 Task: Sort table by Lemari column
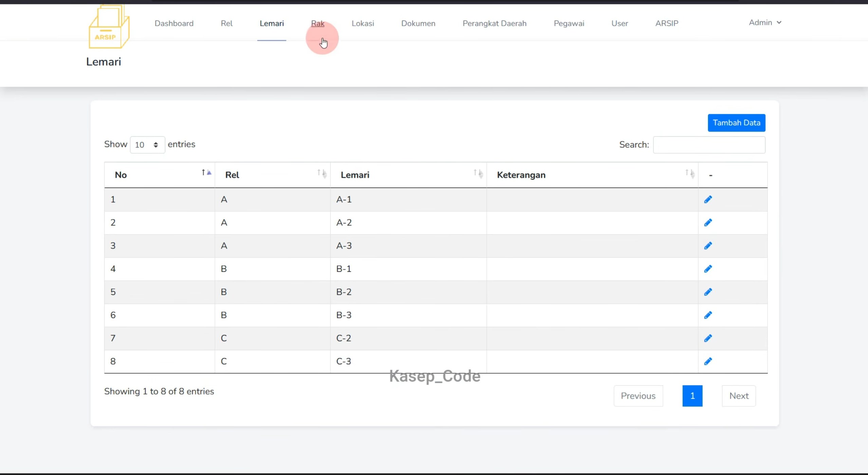point(408,175)
